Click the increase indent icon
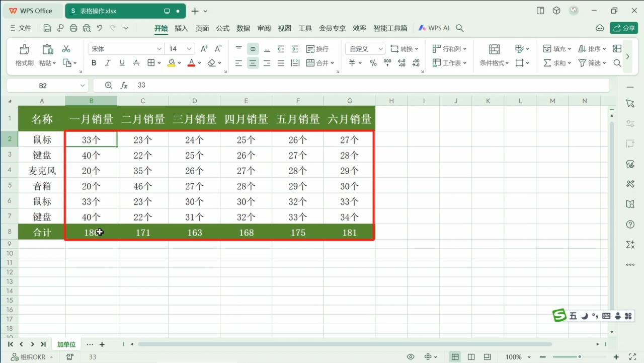 [295, 49]
